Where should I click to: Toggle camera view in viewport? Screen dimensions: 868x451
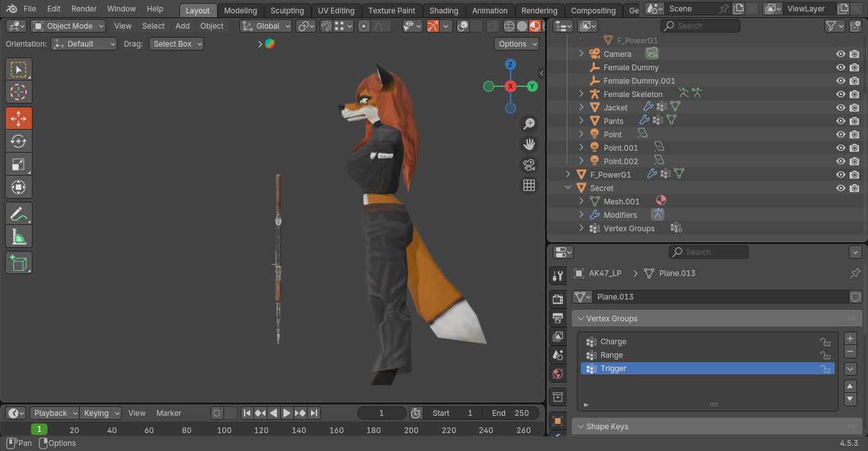coord(528,165)
